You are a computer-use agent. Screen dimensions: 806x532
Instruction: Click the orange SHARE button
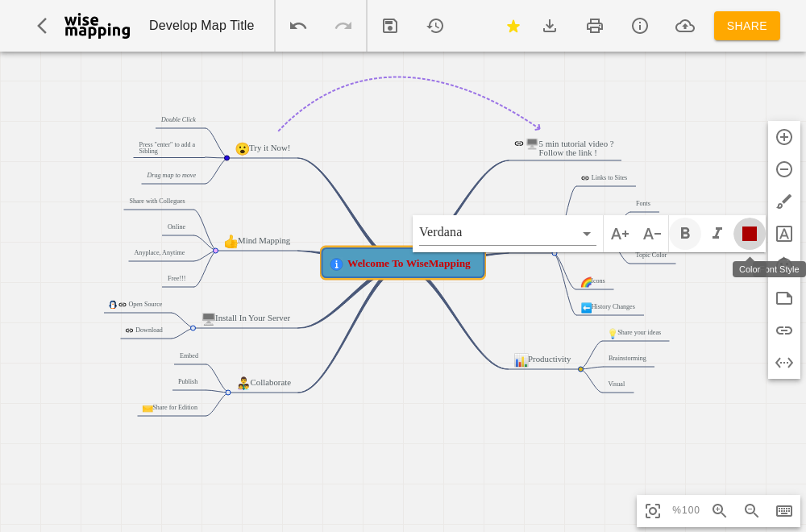point(747,26)
